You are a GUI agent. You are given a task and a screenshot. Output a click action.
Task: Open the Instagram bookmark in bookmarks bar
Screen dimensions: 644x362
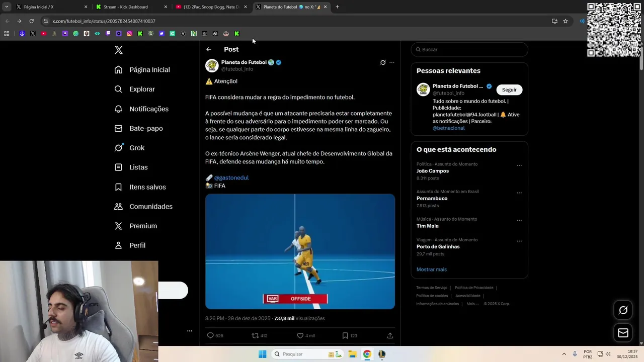[x=129, y=34]
